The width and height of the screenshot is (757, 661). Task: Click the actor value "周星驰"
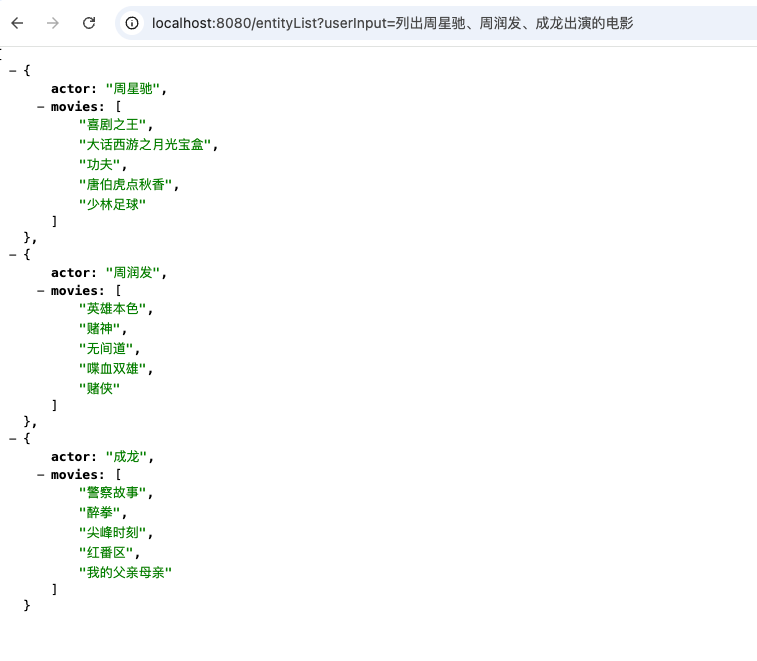coord(133,89)
